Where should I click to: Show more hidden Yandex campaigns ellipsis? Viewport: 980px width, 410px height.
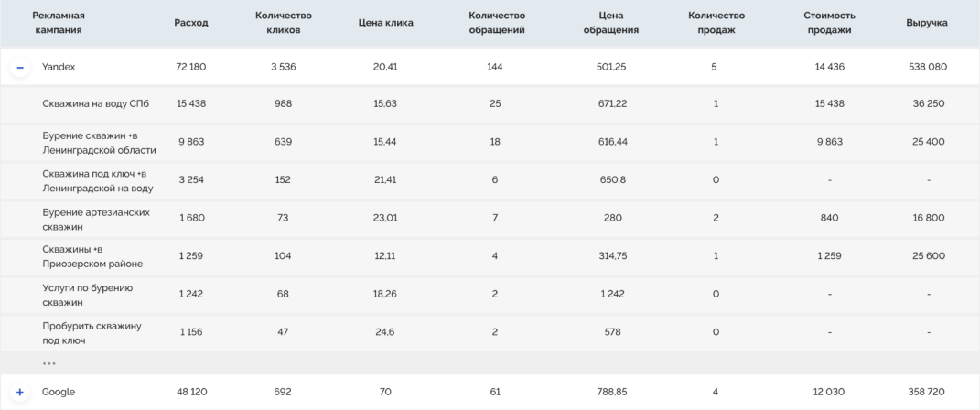point(48,363)
